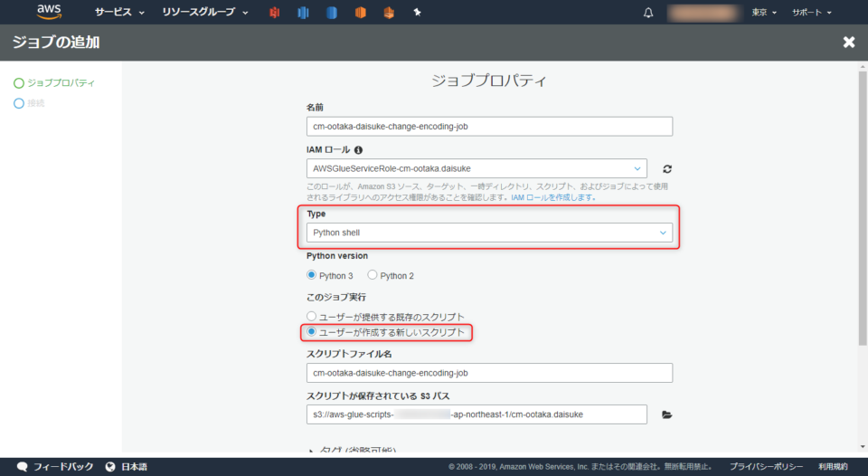The image size is (868, 476).
Task: Click the pin shortcut icon in navbar
Action: tap(416, 13)
